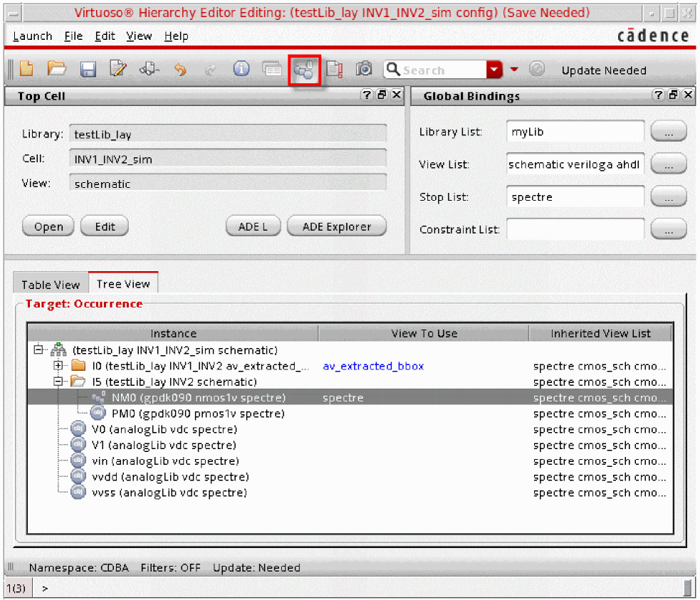
Task: Click the ADE Explorer button
Action: click(336, 227)
